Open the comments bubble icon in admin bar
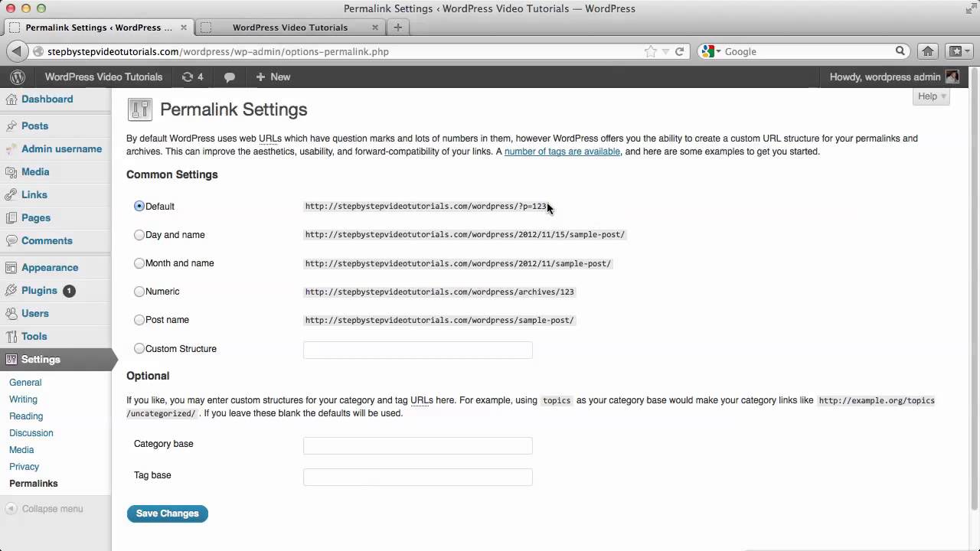 point(230,77)
